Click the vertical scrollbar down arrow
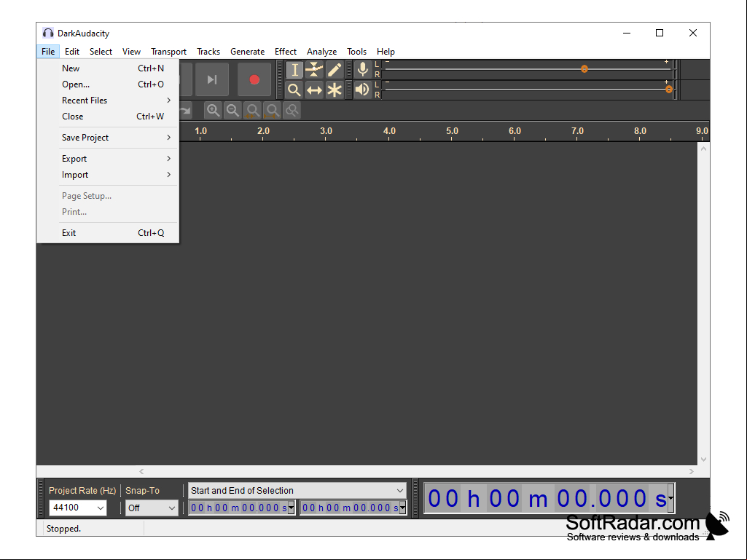 704,460
